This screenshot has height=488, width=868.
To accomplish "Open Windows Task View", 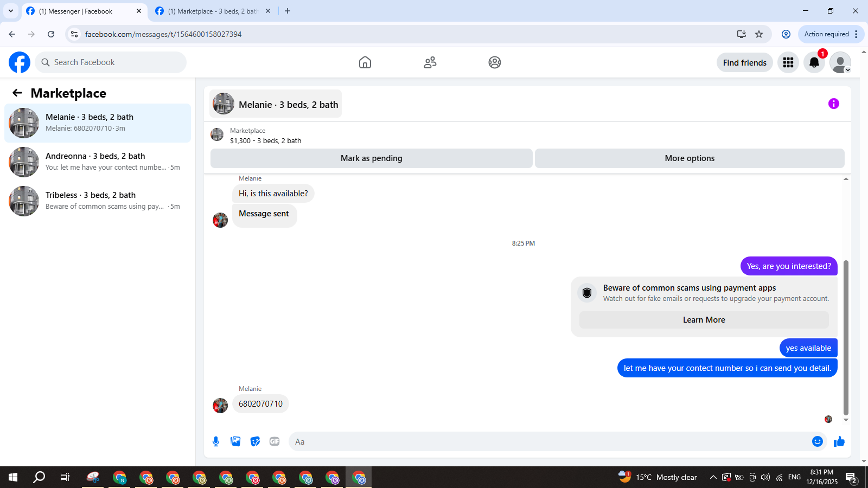I will point(65,477).
